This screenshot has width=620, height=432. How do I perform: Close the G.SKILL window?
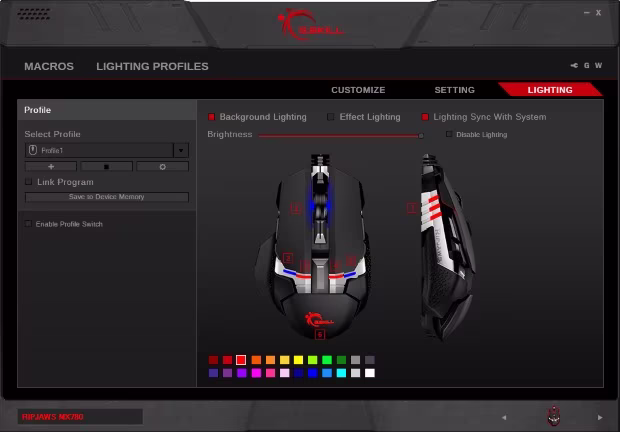[599, 13]
